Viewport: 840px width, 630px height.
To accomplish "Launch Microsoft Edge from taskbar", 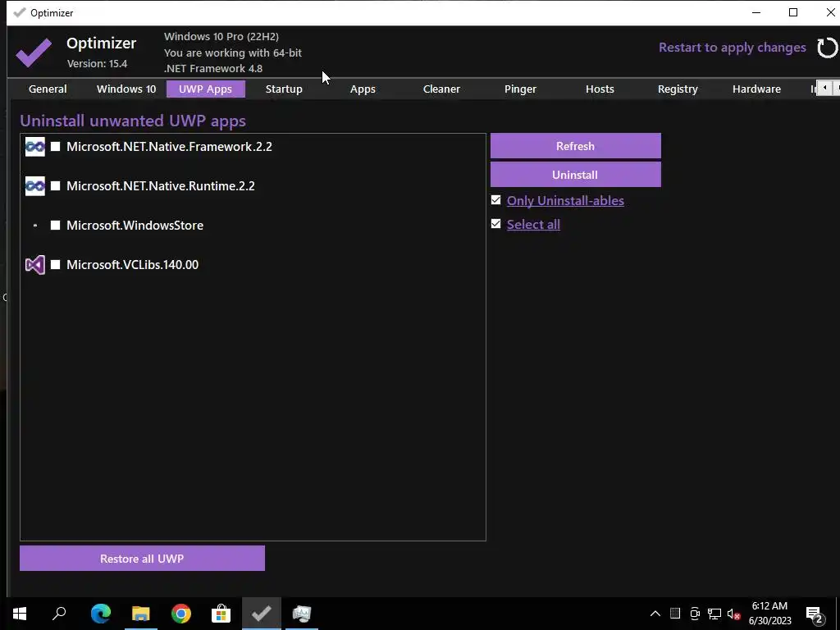I will pos(101,614).
